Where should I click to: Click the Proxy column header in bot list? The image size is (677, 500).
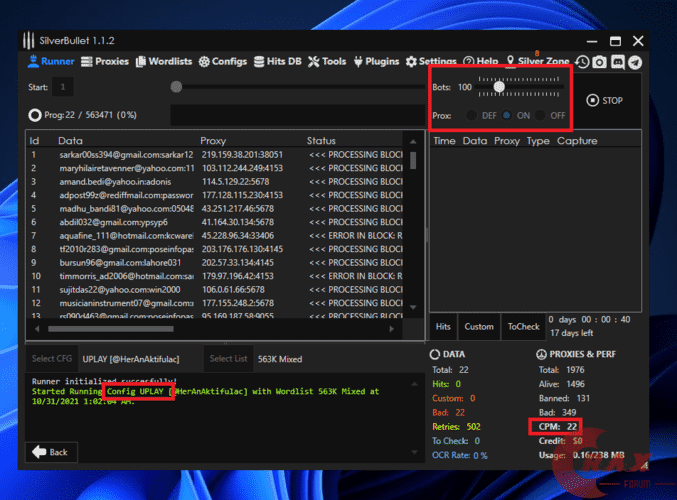pos(213,141)
